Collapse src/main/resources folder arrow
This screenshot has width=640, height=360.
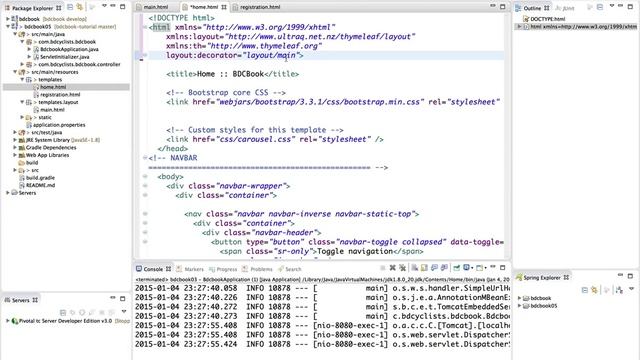click(15, 72)
